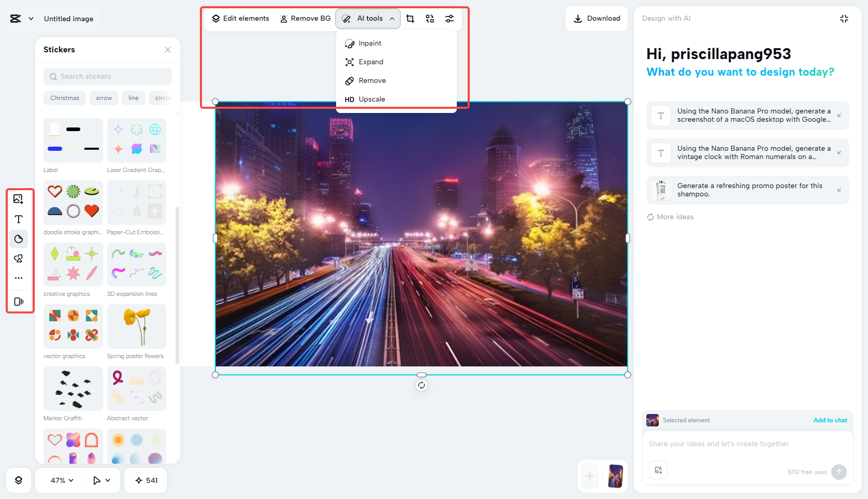
Task: Select the Crop tool icon
Action: click(x=410, y=19)
